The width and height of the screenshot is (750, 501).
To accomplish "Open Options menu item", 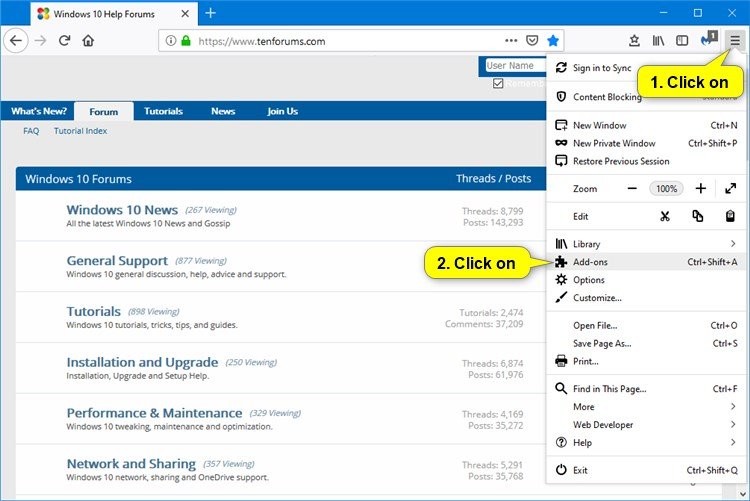I will pyautogui.click(x=647, y=280).
